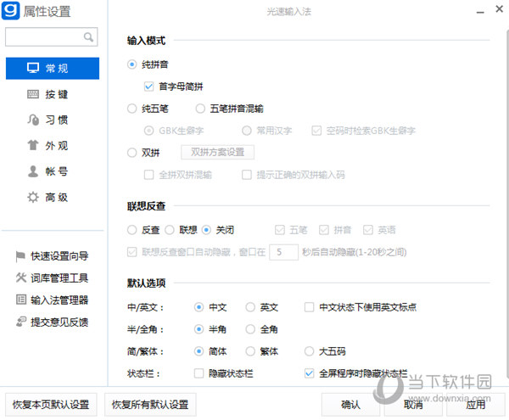Click 恢复所有默认设置 button

[x=150, y=405]
